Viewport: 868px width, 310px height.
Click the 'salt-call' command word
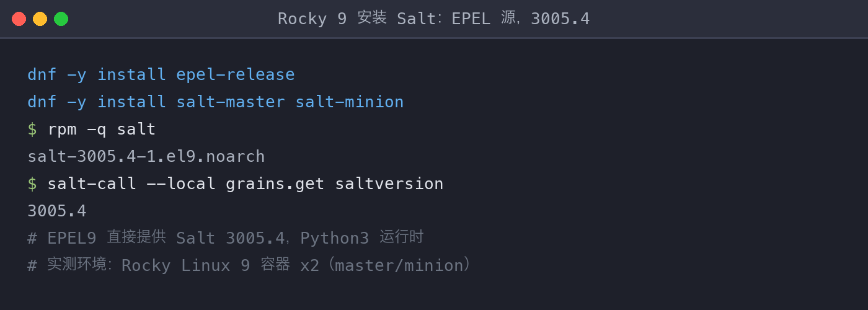[x=92, y=184]
